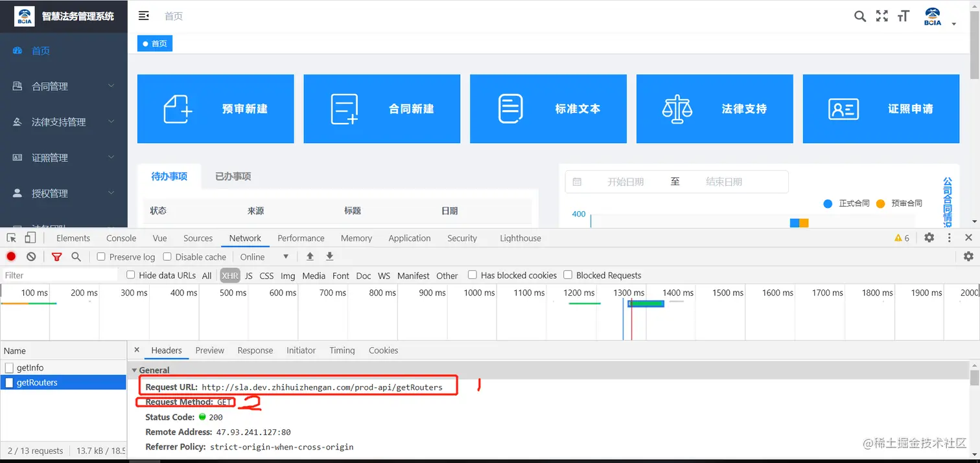Click the 预审新建 document icon card
The height and width of the screenshot is (463, 980).
tap(216, 109)
